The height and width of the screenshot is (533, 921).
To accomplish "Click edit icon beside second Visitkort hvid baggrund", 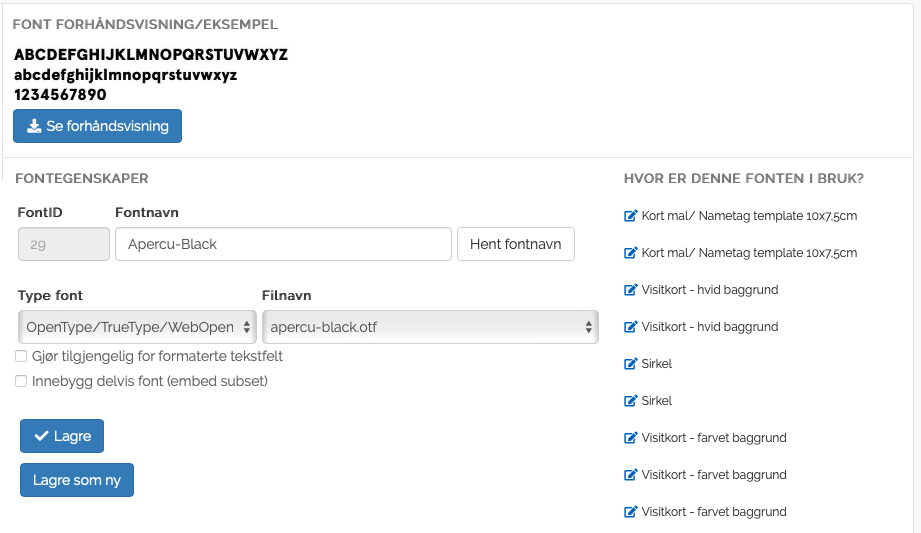I will click(630, 327).
